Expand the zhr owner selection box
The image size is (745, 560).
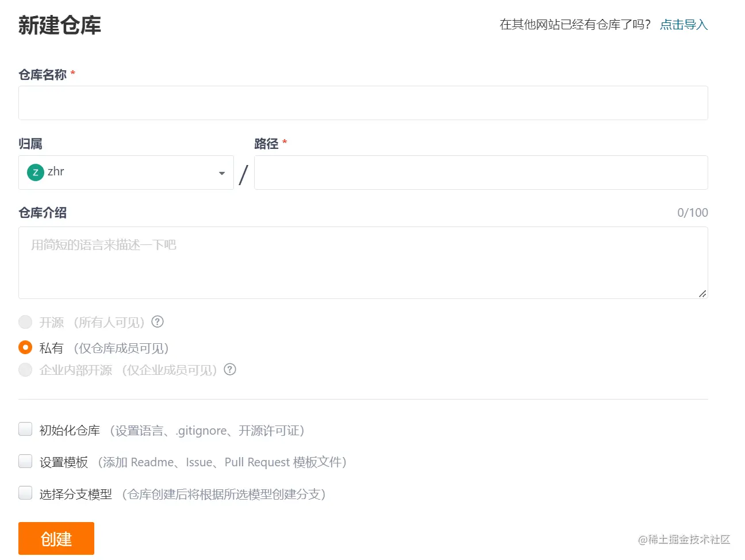point(126,172)
